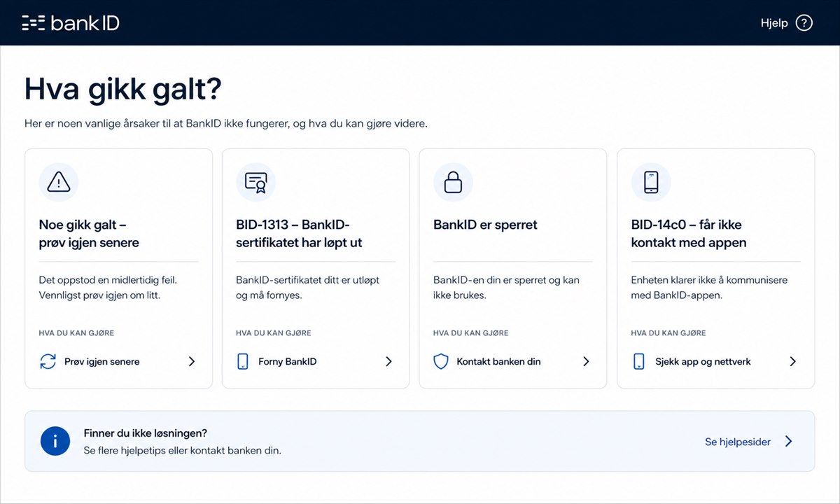Click phone icon beside Sjekk app og nettverk
Viewport: 840px width, 504px height.
click(638, 362)
